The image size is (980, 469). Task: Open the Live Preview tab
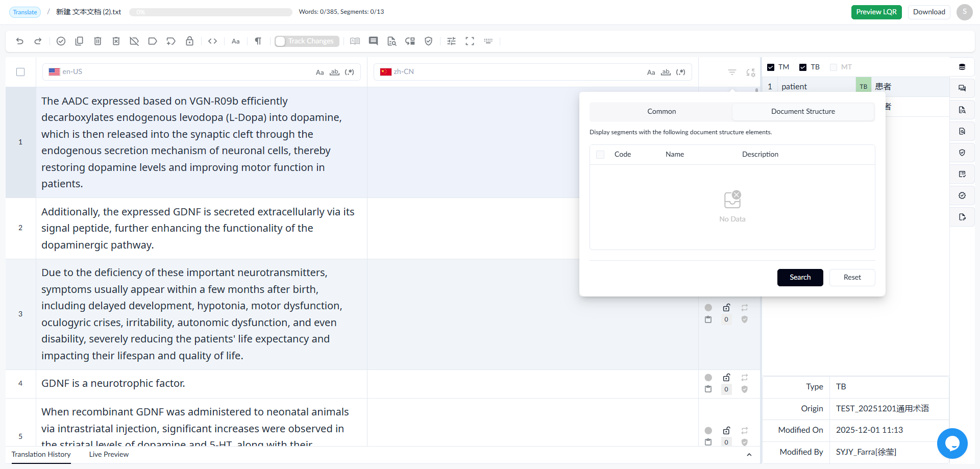pos(109,455)
